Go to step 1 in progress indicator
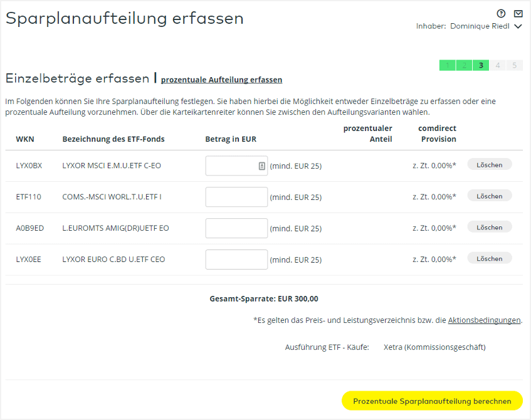 point(447,65)
